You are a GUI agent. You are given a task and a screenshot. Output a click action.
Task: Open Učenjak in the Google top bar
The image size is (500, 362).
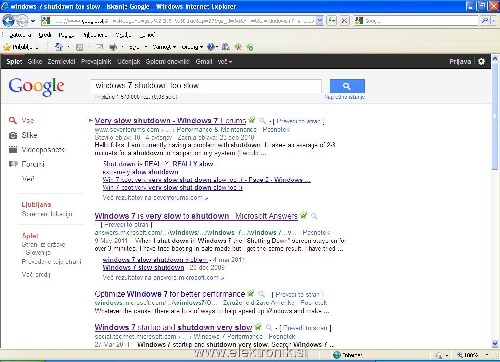click(129, 62)
